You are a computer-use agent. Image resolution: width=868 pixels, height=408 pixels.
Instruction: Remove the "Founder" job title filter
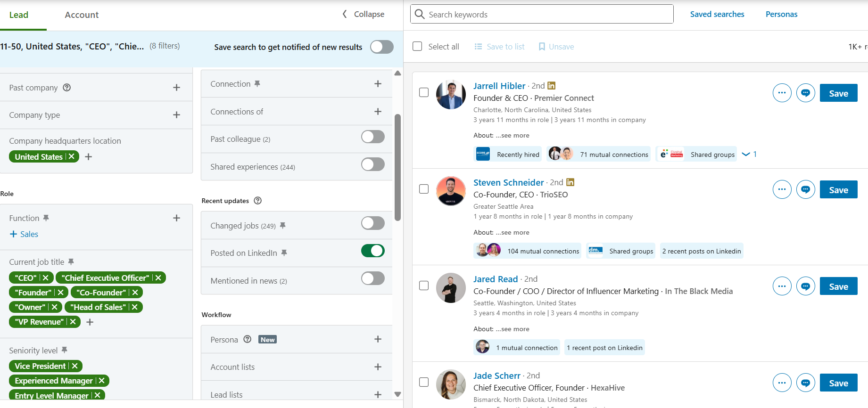point(60,293)
